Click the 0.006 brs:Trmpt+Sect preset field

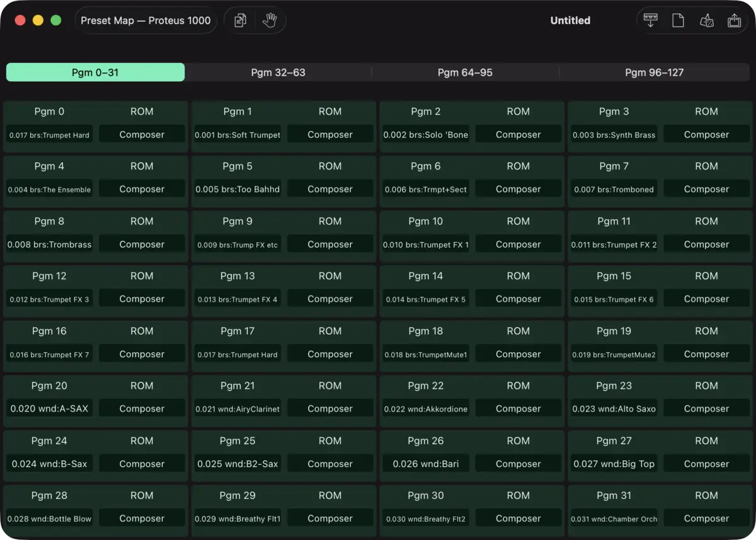pos(426,190)
